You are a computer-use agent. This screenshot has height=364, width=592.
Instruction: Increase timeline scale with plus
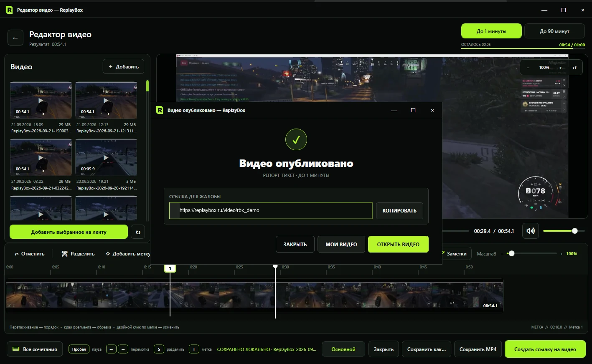(561, 254)
